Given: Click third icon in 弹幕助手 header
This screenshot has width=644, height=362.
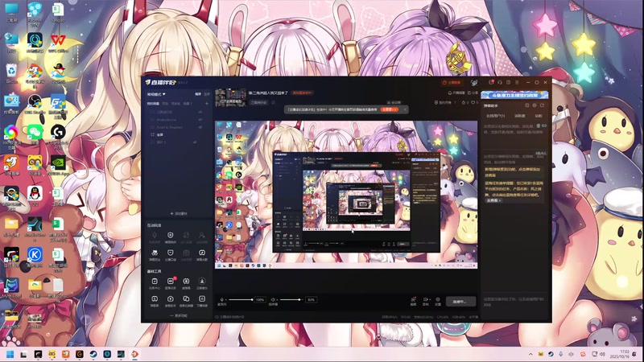Looking at the screenshot, I should tap(542, 105).
